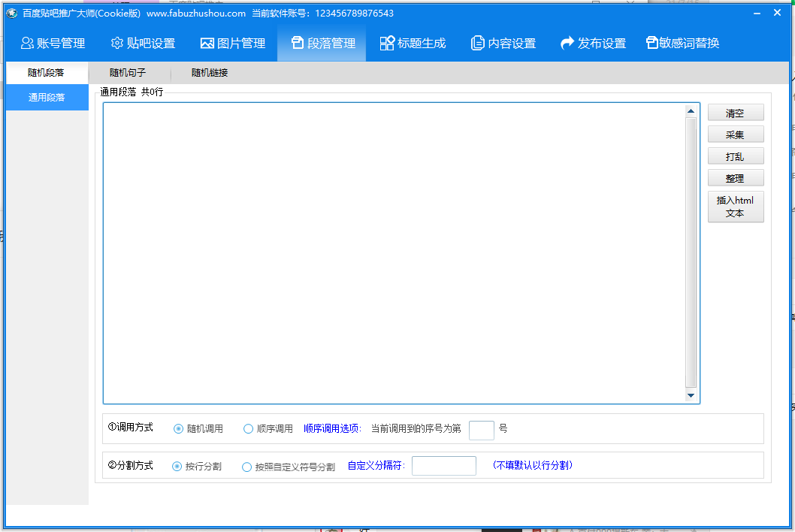
Task: Click the scrollbar down arrow in text area
Action: point(691,396)
